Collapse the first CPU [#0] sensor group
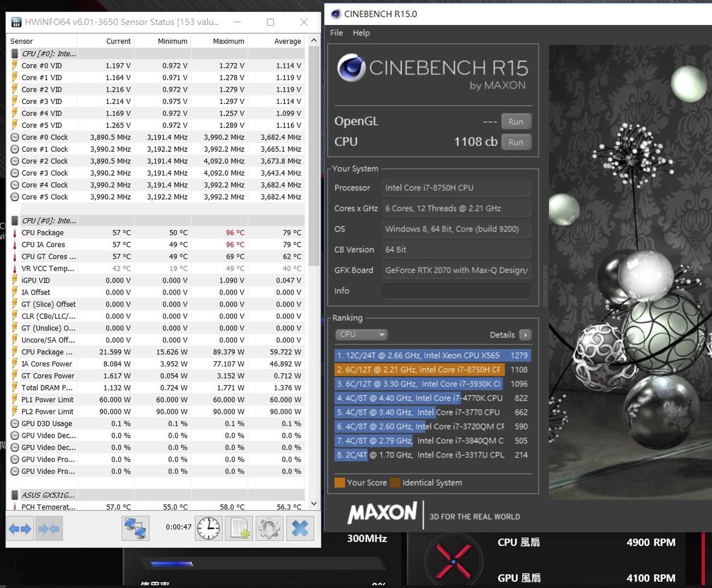This screenshot has width=712, height=588. click(x=15, y=53)
